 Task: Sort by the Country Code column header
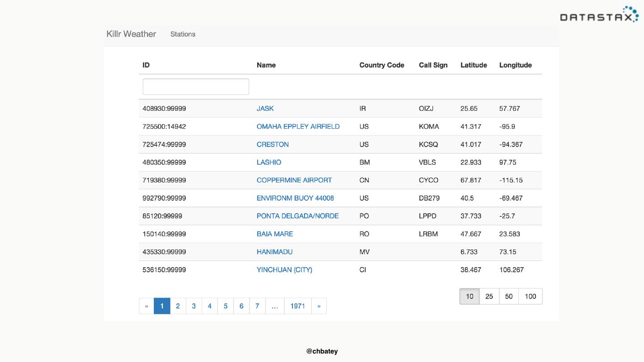381,65
